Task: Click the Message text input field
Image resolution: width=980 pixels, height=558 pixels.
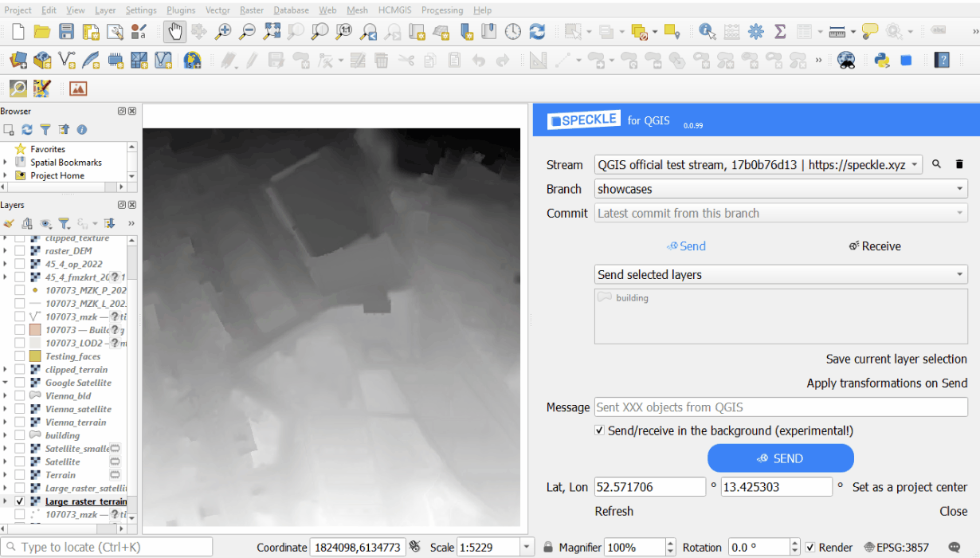Action: coord(781,407)
